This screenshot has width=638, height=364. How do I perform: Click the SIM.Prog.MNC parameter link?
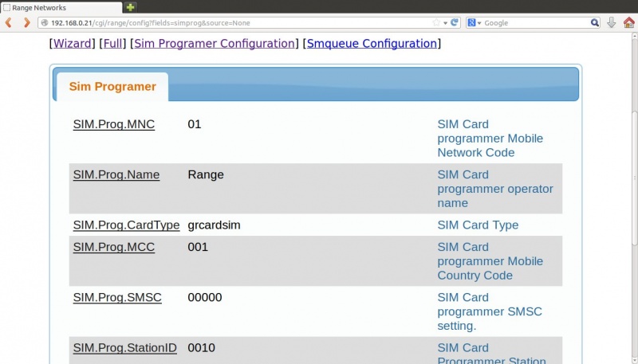click(114, 124)
